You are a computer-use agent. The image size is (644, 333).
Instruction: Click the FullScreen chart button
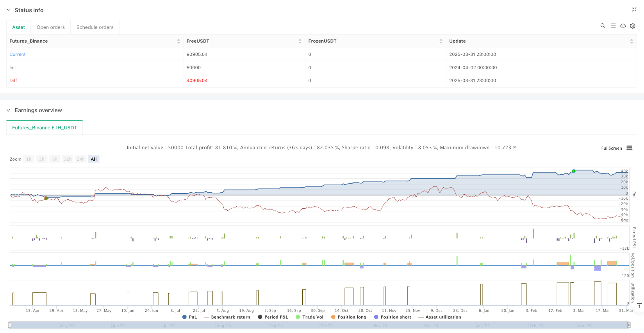(x=611, y=148)
